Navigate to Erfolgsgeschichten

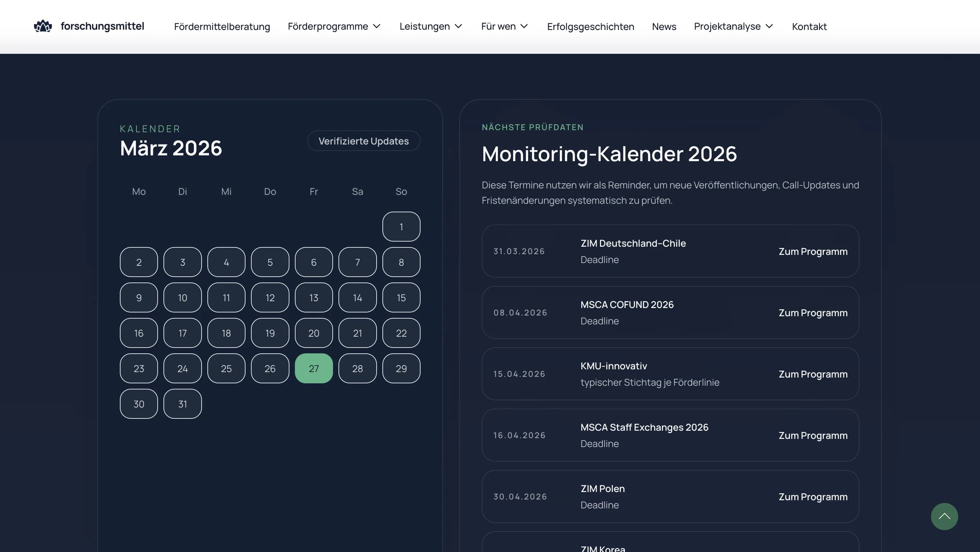(590, 27)
